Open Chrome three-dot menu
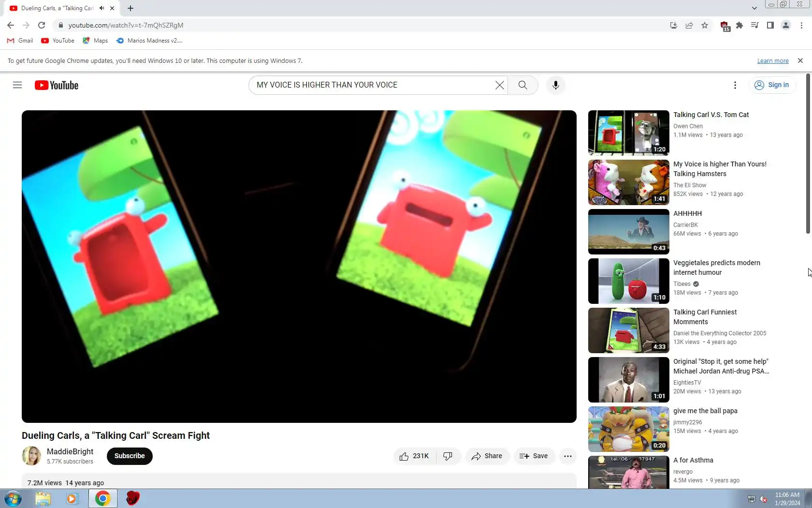 (801, 25)
